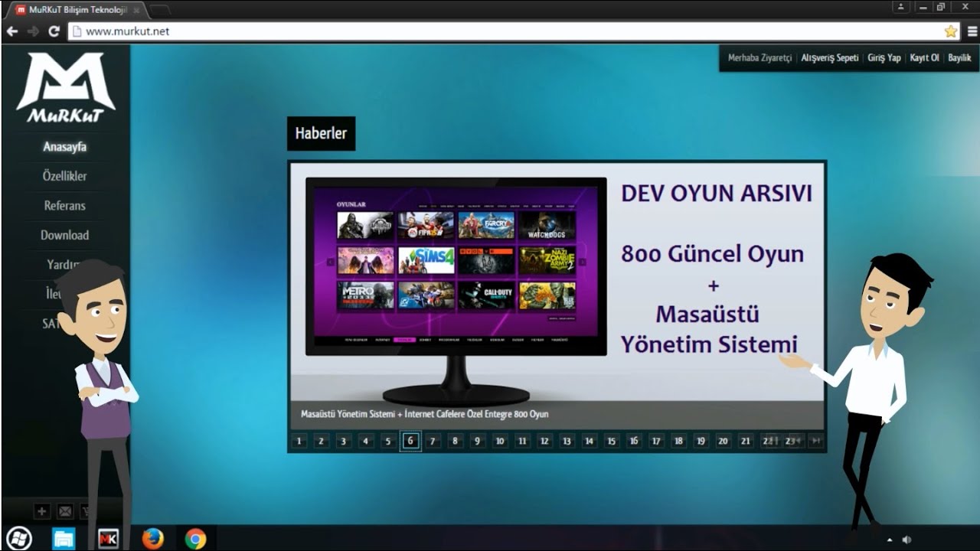980x551 pixels.
Task: Switch to Chrome in the taskbar
Action: pos(195,539)
